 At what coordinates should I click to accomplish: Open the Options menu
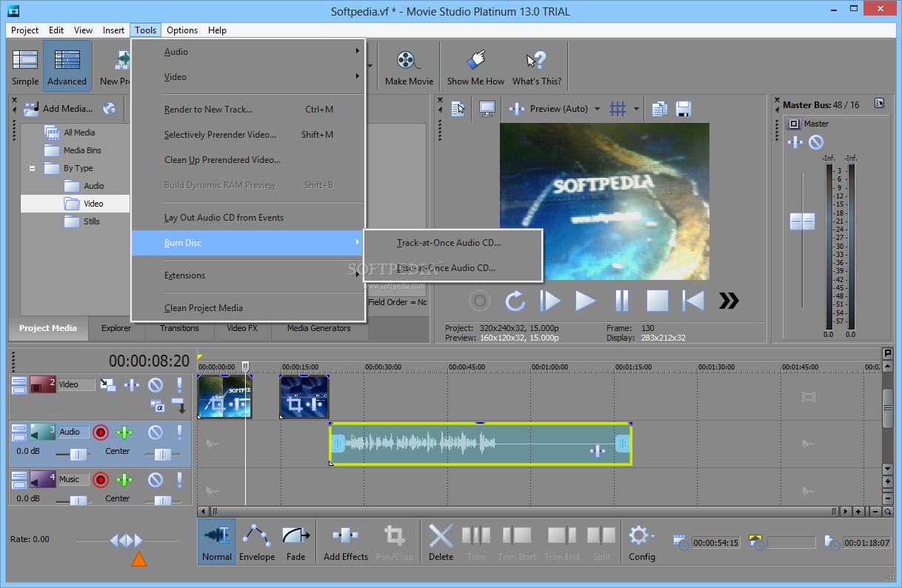[182, 30]
